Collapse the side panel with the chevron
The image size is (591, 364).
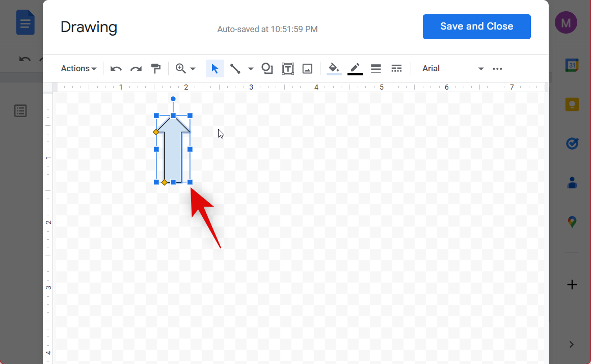point(572,345)
